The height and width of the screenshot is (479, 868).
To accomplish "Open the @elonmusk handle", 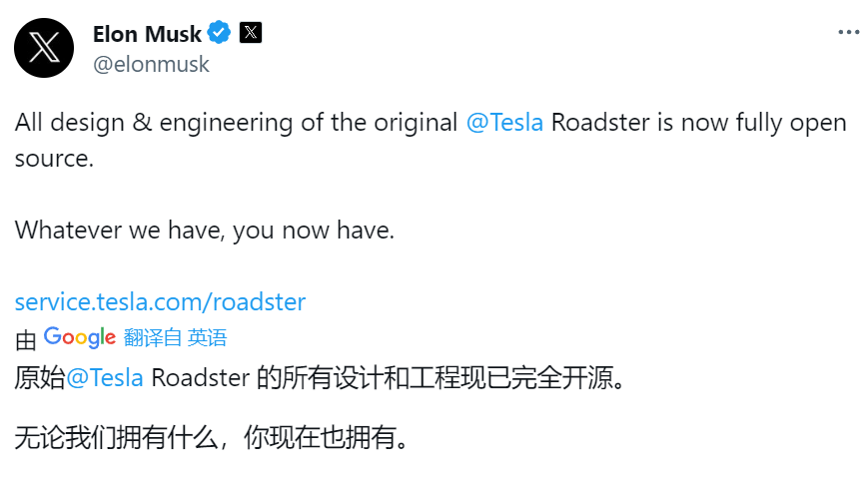I will pyautogui.click(x=151, y=64).
